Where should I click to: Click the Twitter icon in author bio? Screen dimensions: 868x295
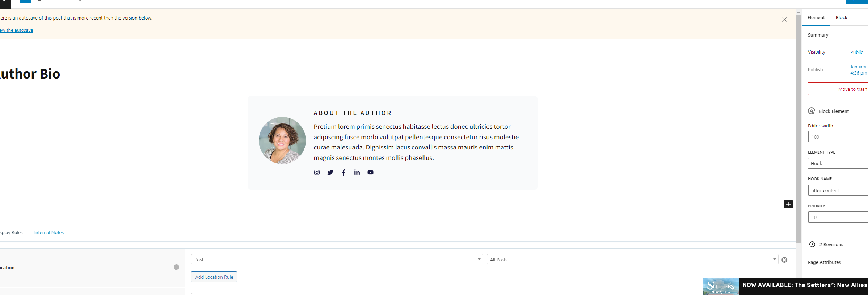pos(330,172)
